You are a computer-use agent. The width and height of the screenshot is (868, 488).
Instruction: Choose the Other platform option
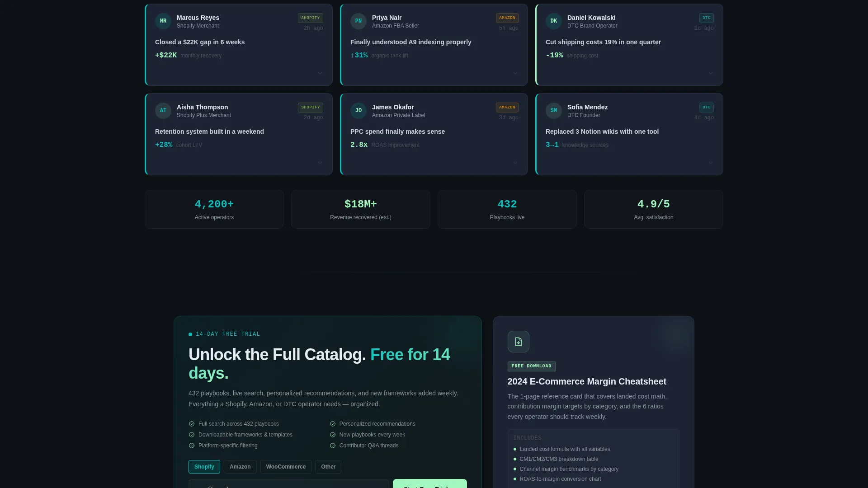click(328, 467)
